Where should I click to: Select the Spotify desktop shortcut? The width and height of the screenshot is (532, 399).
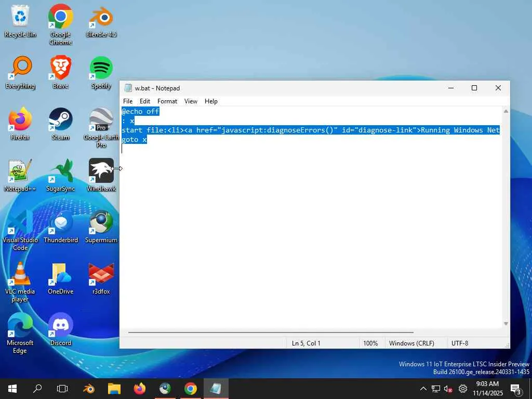click(x=101, y=73)
